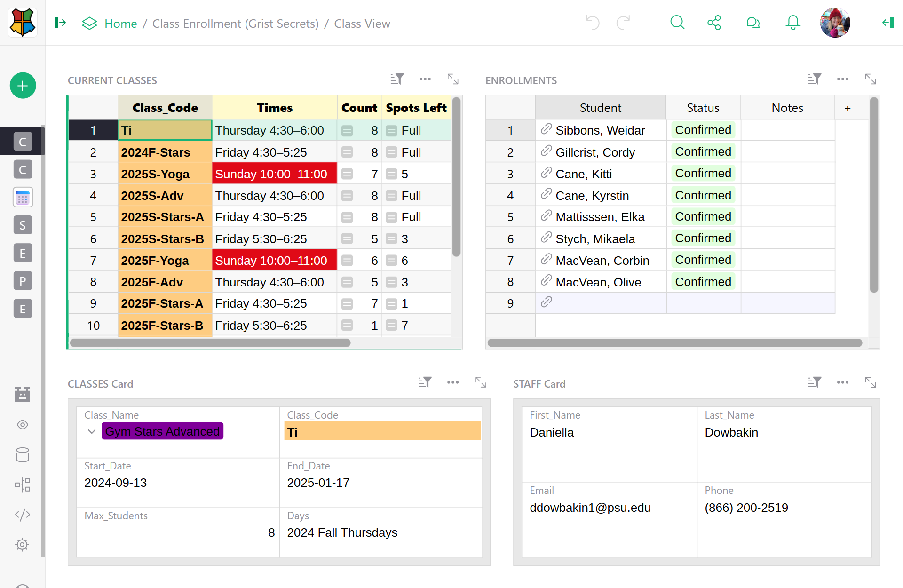Viewport: 903px width, 588px height.
Task: Select the 2025S-Yoga class code cell
Action: point(165,174)
